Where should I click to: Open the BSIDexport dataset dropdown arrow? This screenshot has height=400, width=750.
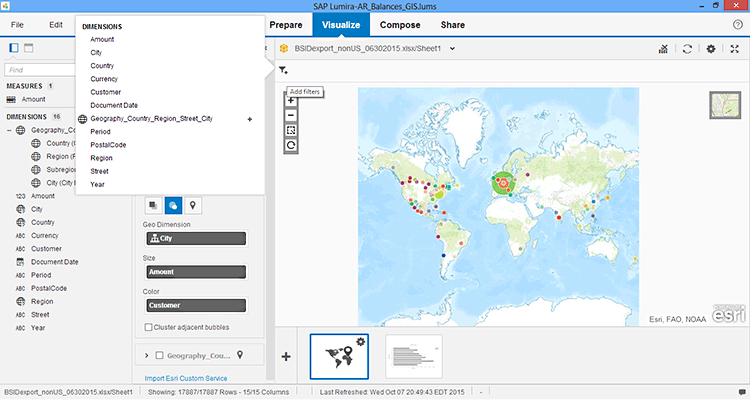[x=453, y=48]
